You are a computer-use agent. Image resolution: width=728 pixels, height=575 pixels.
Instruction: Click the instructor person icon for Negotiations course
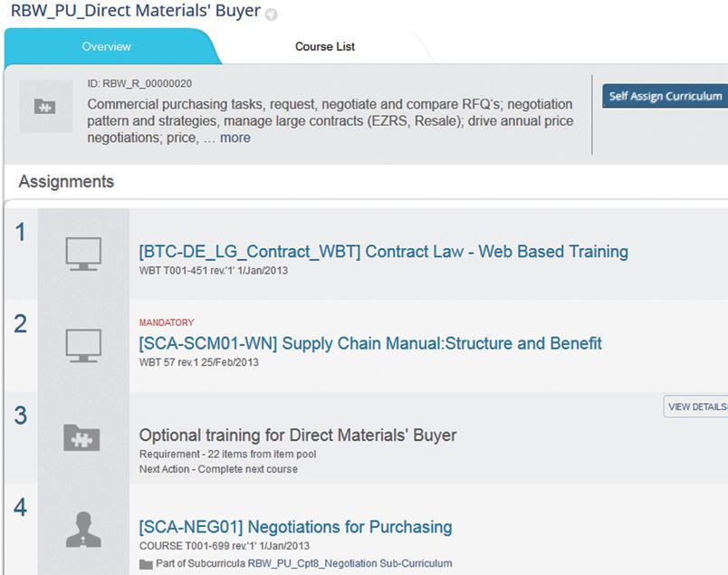[83, 530]
